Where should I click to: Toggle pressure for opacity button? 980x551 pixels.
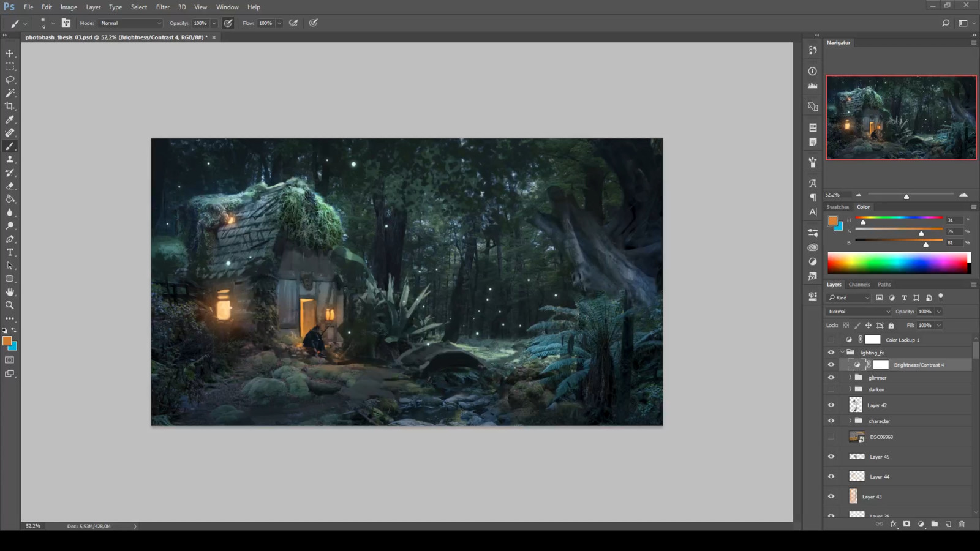228,23
